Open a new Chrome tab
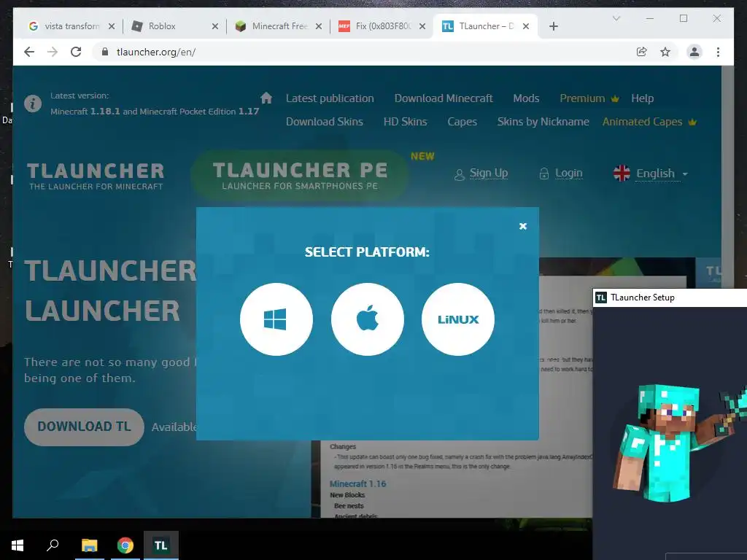The height and width of the screenshot is (560, 747). [553, 26]
